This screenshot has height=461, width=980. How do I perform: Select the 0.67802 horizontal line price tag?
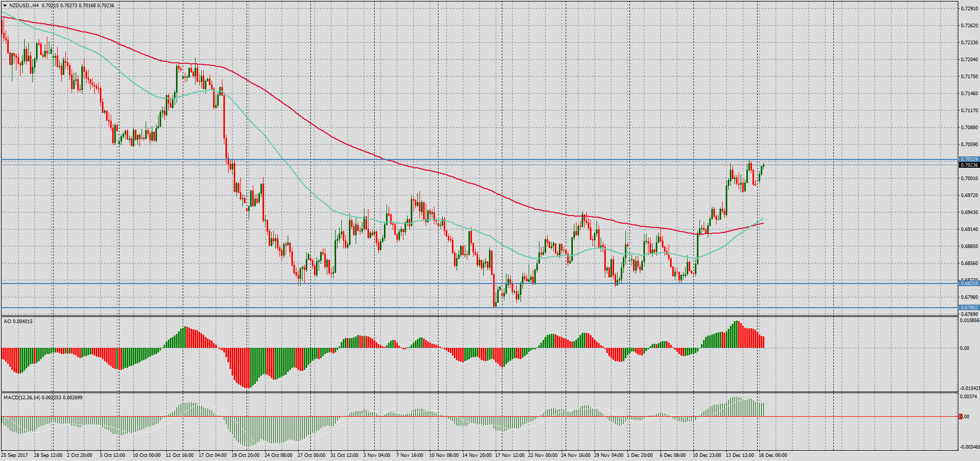click(969, 308)
